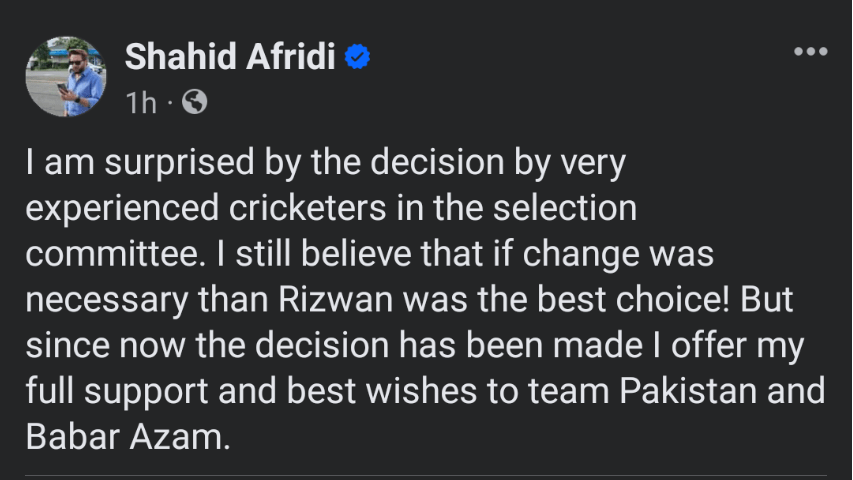Click the words 'full support' in the post
Screen dimensions: 853x480
click(x=107, y=389)
